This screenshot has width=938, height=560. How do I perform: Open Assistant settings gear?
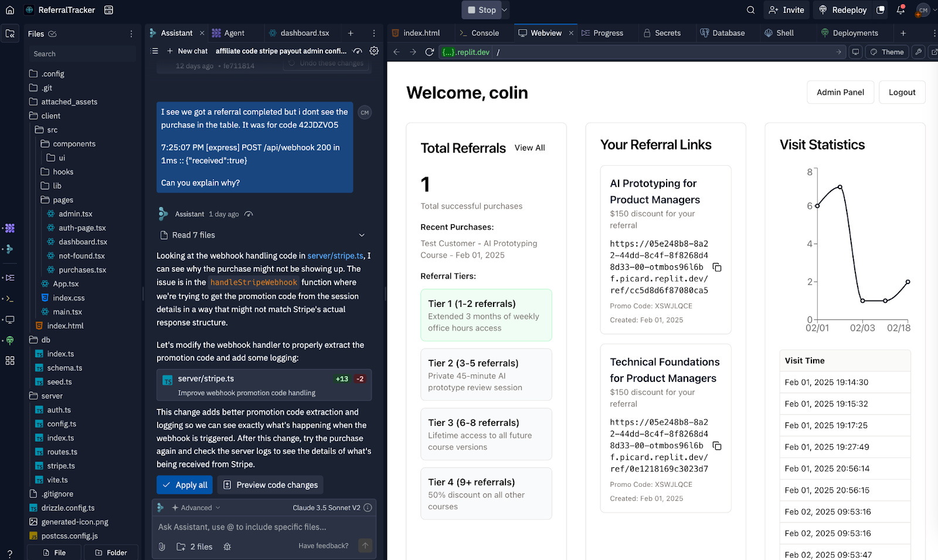click(x=374, y=51)
